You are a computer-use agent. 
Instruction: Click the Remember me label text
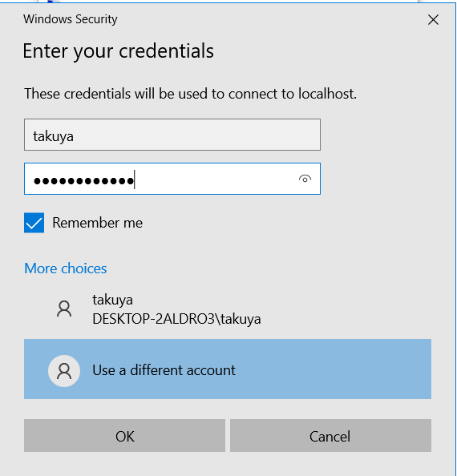tap(98, 223)
